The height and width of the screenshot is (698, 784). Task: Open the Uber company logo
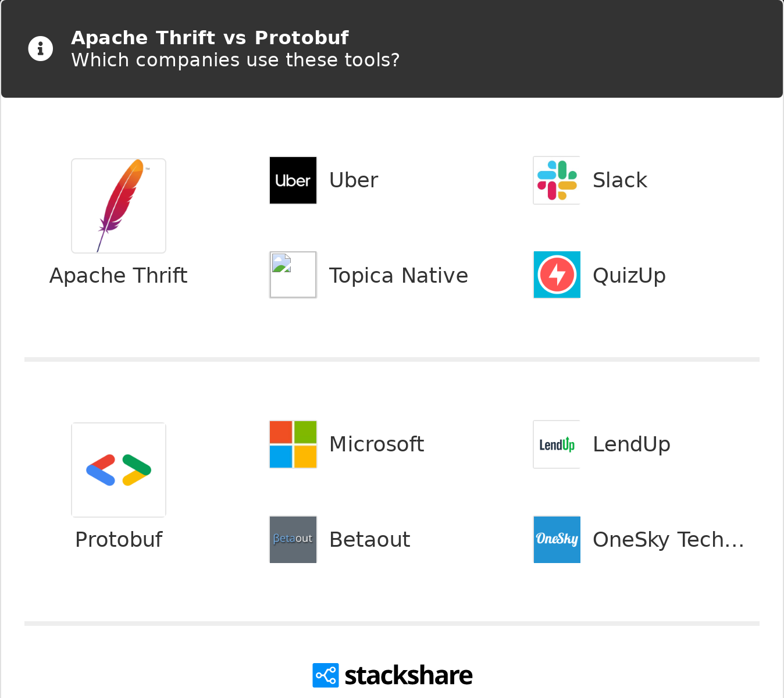[x=293, y=180]
